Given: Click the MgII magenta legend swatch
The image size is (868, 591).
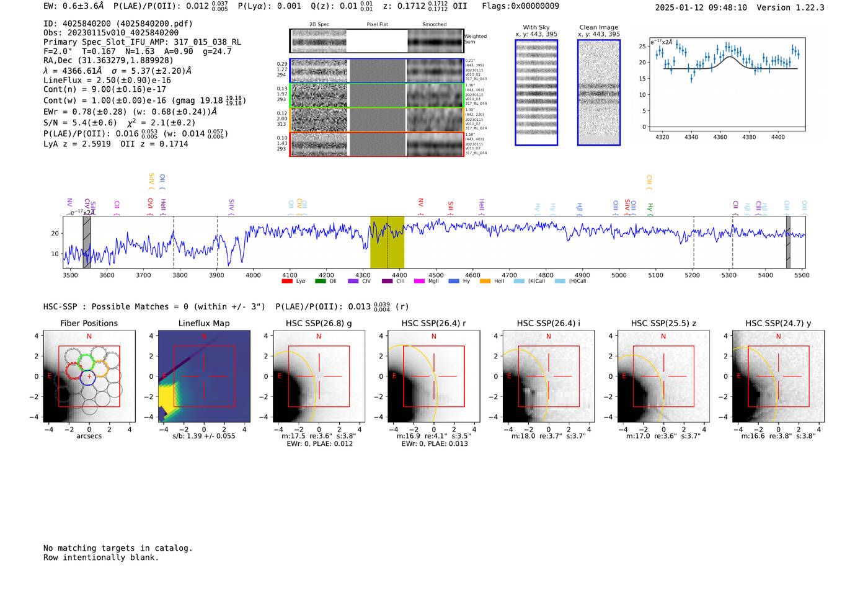Looking at the screenshot, I should click(419, 281).
